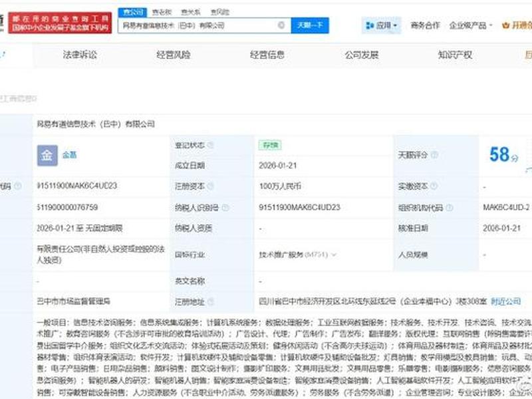Click help icon beside 登记状态
Image resolution: width=532 pixels, height=399 pixels.
210,145
